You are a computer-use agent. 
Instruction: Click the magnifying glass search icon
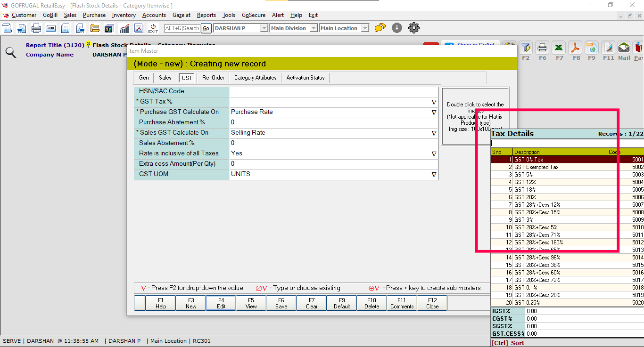click(10, 52)
